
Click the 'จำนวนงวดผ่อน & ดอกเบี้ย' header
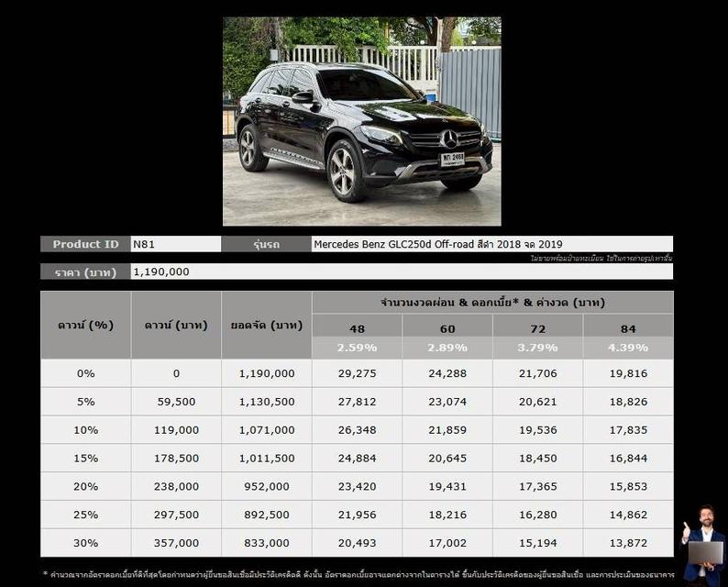[x=492, y=303]
